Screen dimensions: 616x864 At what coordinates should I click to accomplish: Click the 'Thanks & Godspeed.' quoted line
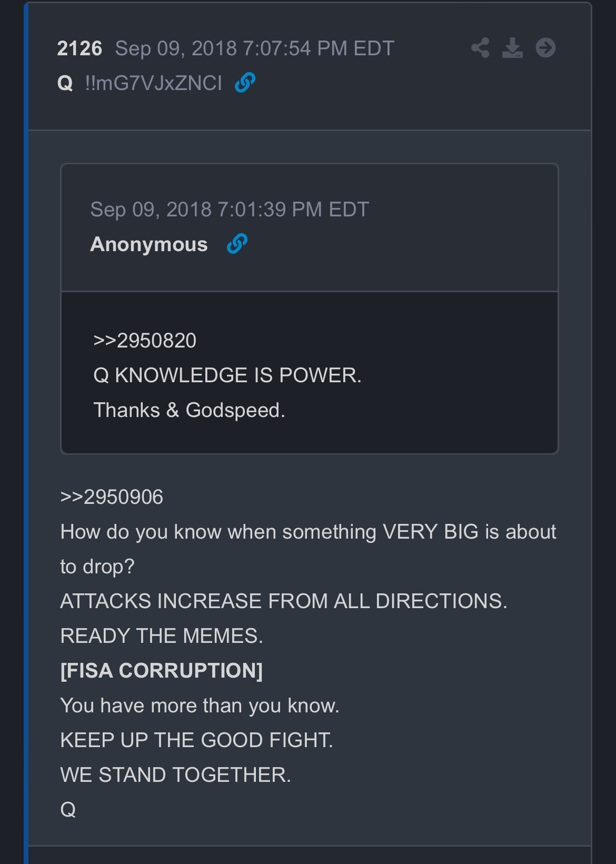click(x=189, y=410)
